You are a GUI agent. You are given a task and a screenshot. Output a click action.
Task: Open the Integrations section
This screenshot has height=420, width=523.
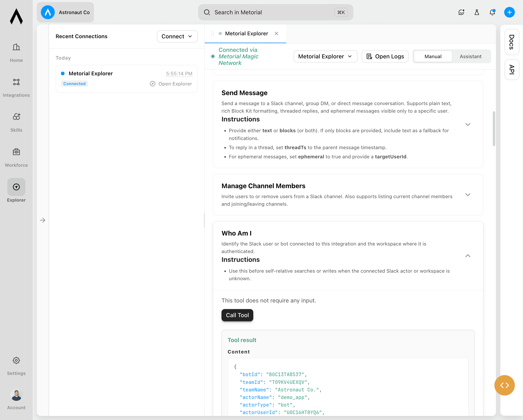[x=16, y=88]
